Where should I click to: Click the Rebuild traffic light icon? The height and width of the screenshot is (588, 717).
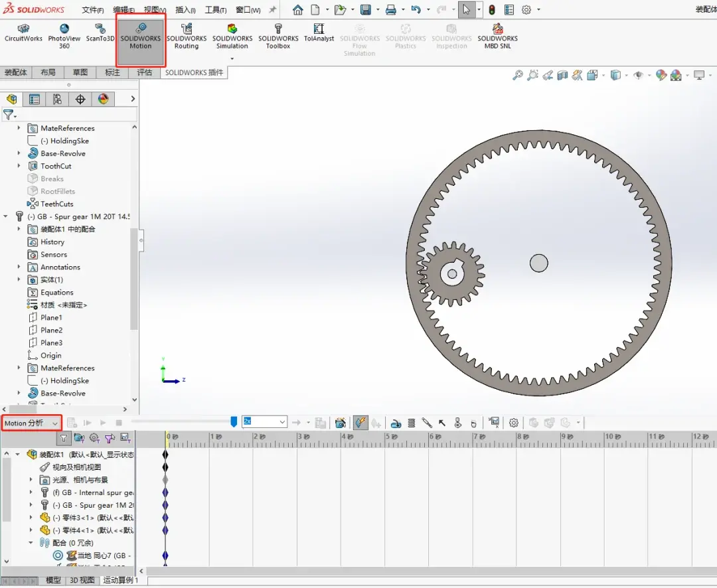pos(492,9)
